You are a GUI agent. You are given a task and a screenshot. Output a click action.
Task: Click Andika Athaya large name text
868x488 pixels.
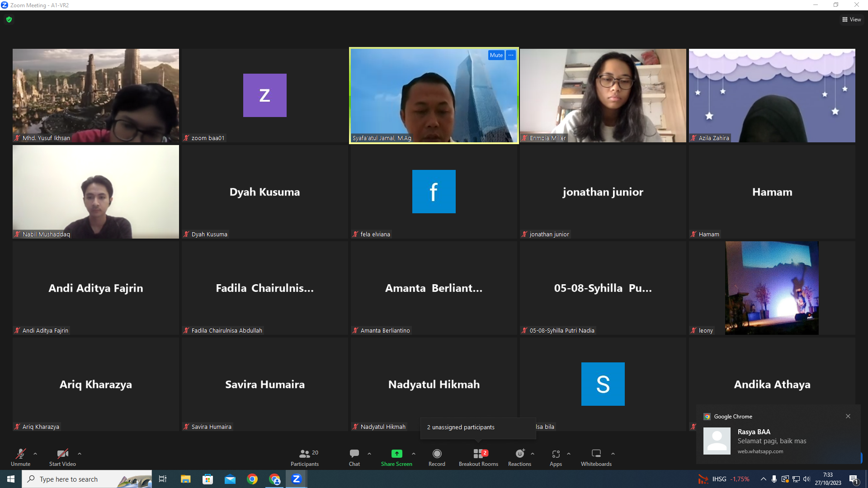[x=772, y=384]
